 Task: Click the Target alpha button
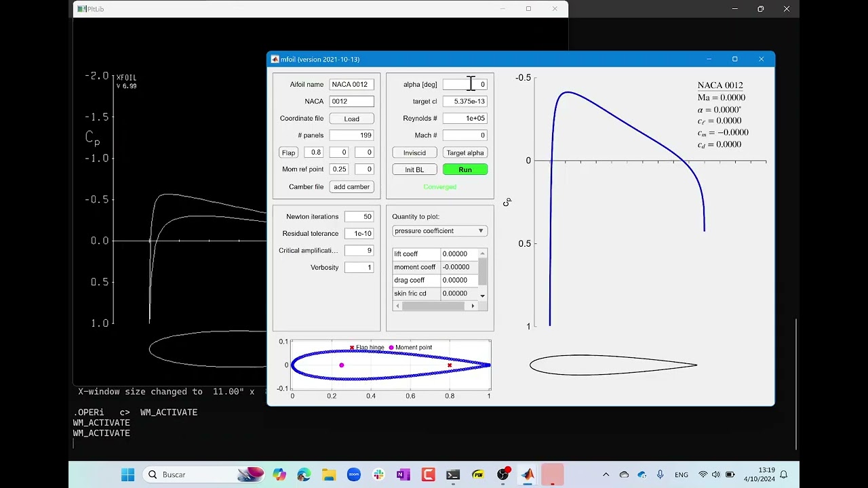(465, 152)
